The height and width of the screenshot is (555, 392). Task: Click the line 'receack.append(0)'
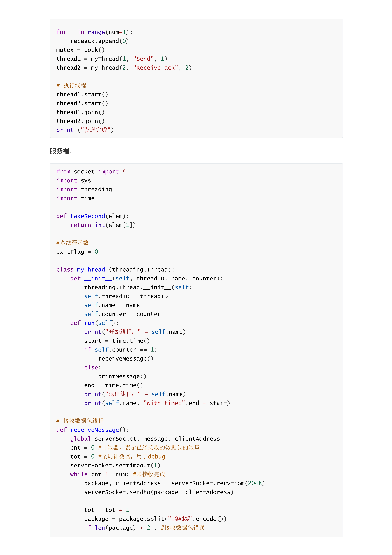pyautogui.click(x=100, y=41)
